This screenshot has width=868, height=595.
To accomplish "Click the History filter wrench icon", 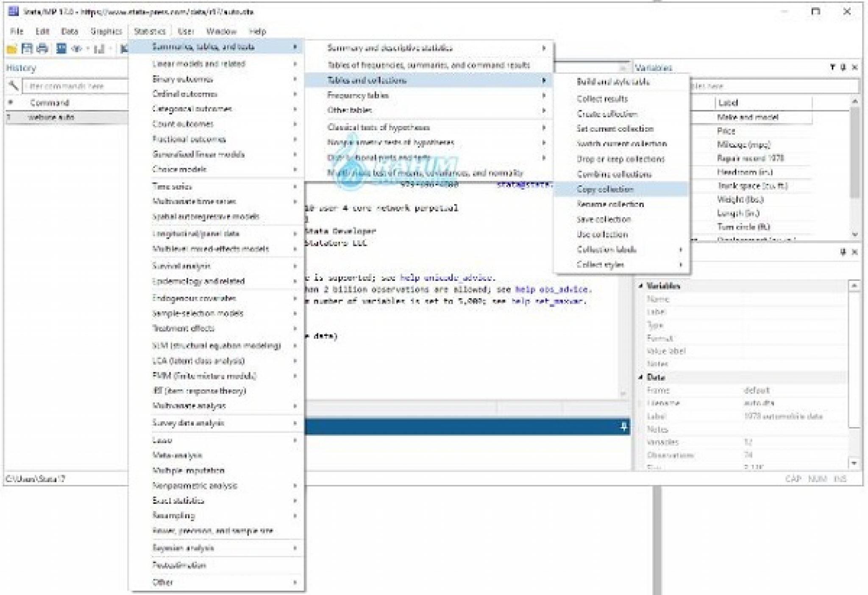I will click(13, 86).
